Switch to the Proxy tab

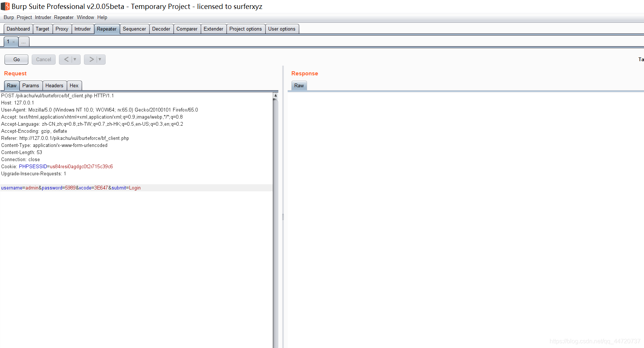[62, 29]
